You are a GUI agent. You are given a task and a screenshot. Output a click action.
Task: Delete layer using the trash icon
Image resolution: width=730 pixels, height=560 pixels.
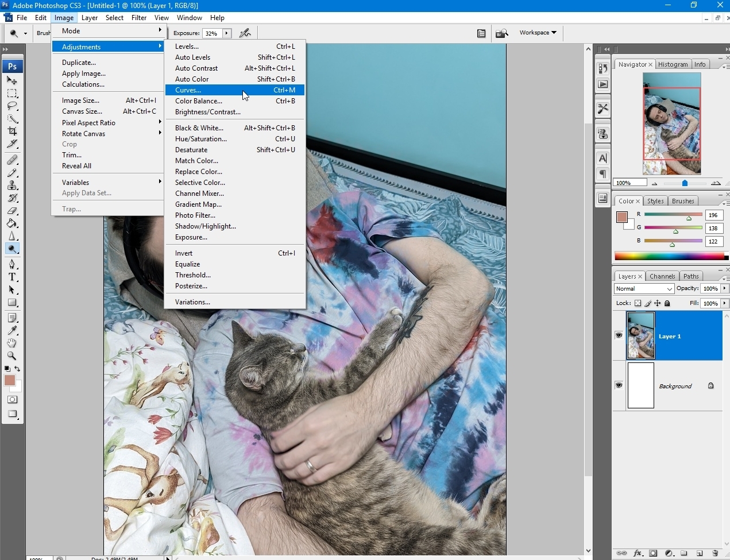point(715,553)
